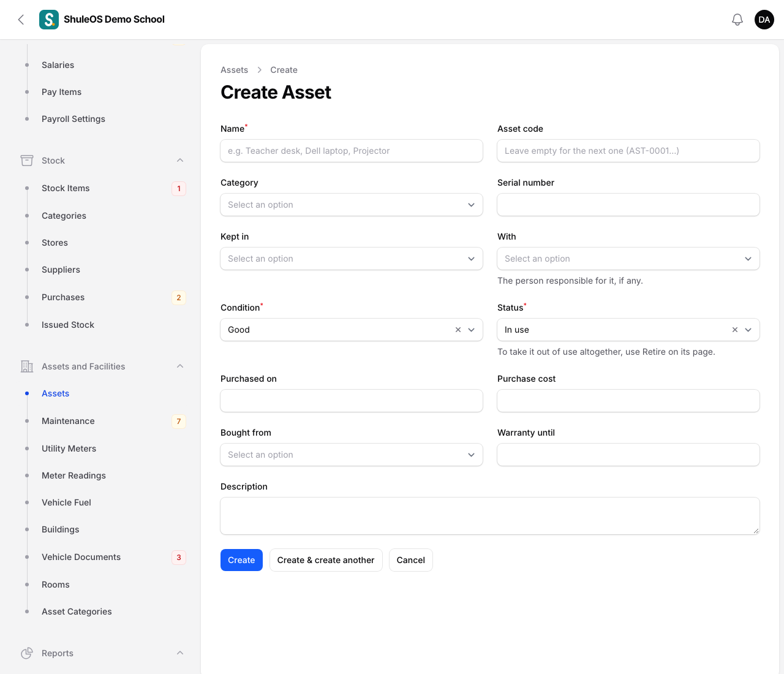Image resolution: width=784 pixels, height=674 pixels.
Task: Focus the Serial number field
Action: coord(628,205)
